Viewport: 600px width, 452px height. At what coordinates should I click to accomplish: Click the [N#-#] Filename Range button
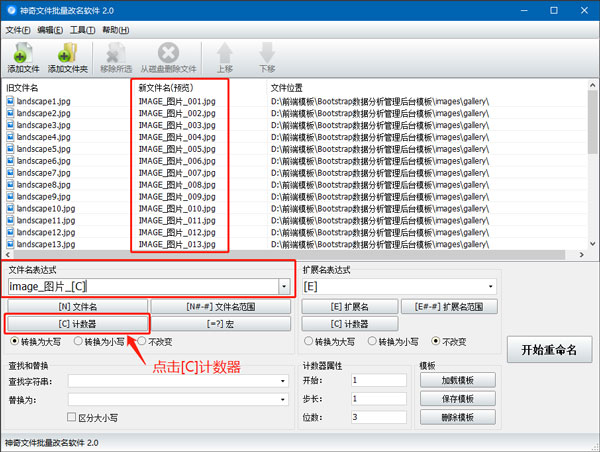tap(221, 307)
